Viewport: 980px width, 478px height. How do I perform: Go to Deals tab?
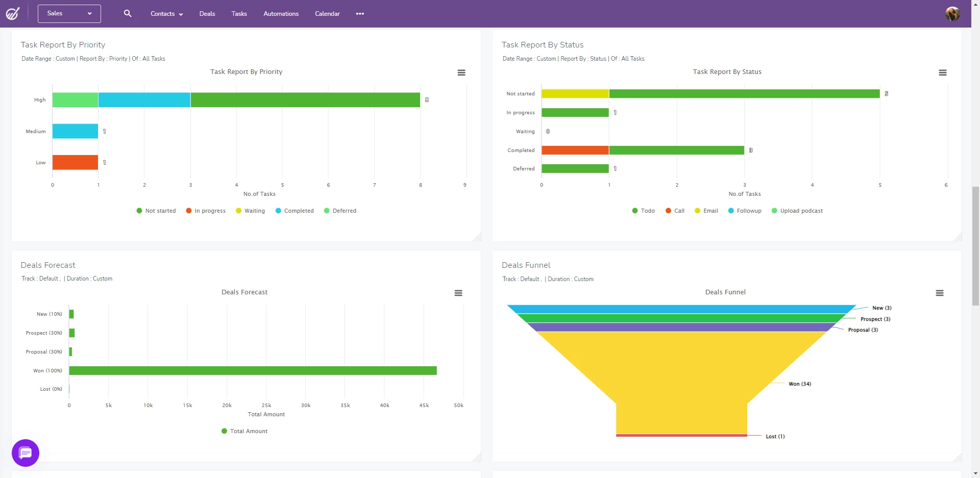point(207,14)
